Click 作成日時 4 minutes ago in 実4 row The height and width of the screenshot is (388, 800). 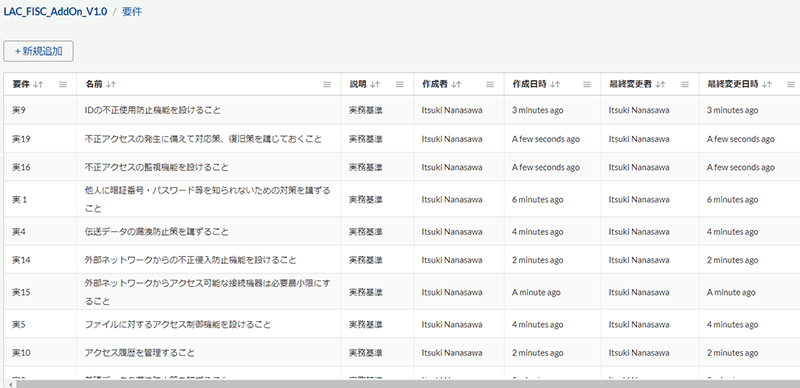pyautogui.click(x=538, y=232)
